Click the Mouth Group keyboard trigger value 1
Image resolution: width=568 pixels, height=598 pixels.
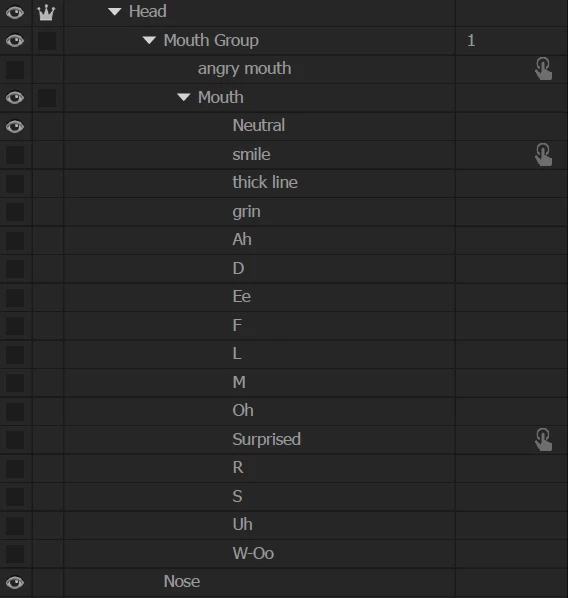pyautogui.click(x=471, y=40)
